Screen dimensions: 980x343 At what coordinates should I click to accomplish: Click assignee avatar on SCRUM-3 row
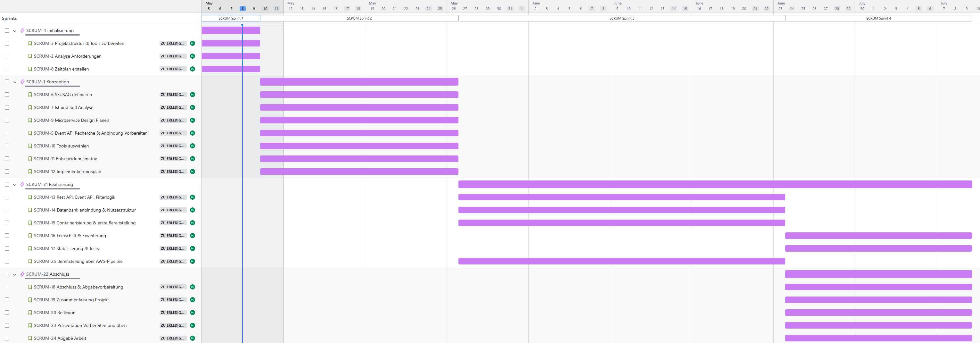pos(193,43)
